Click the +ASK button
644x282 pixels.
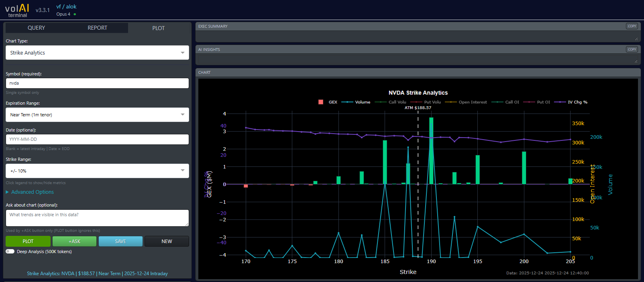pos(74,241)
